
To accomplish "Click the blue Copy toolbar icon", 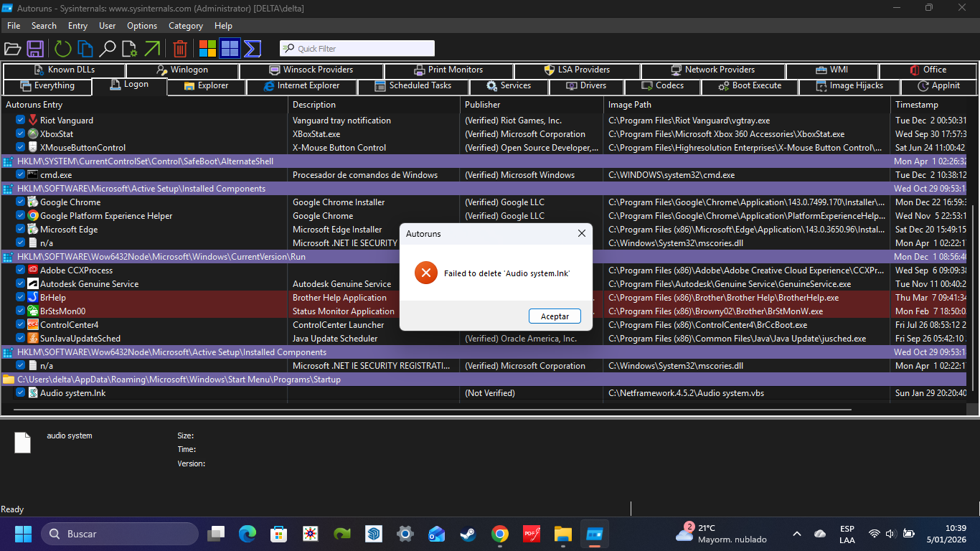I will [x=85, y=49].
